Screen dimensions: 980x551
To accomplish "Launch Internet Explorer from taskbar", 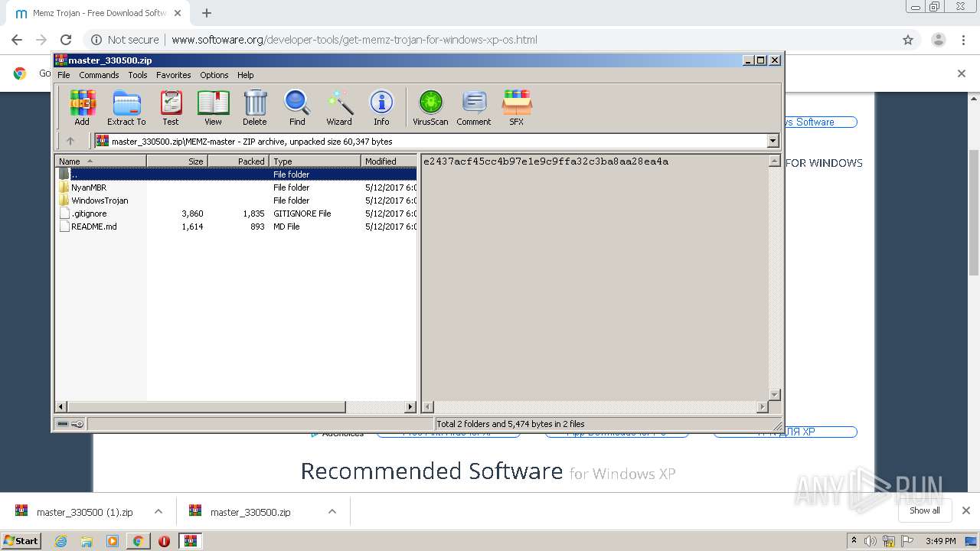I will (61, 541).
